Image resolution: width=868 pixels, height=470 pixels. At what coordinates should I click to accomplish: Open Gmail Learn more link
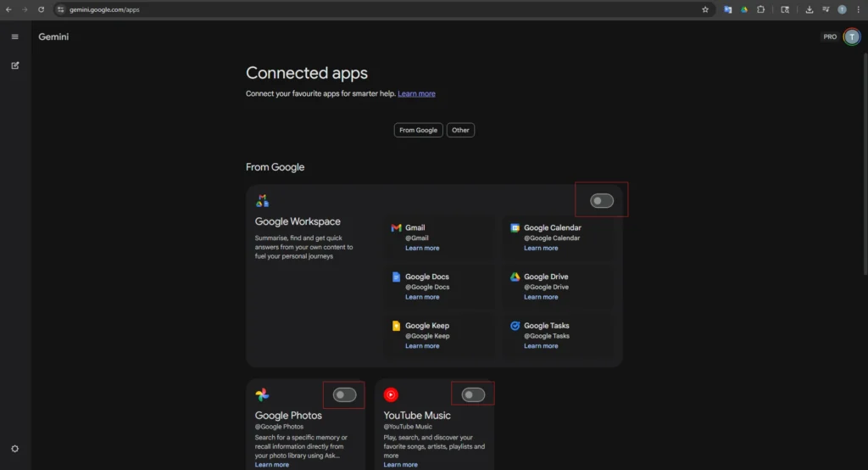pos(422,249)
